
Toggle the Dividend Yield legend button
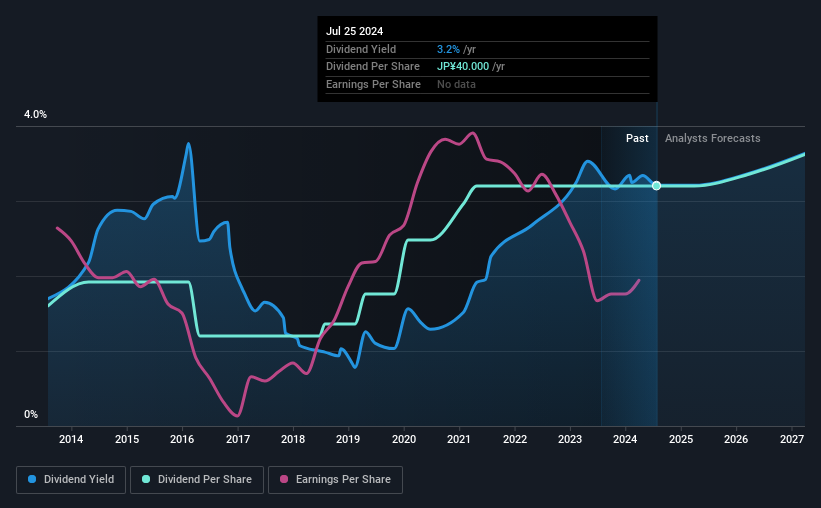click(71, 480)
